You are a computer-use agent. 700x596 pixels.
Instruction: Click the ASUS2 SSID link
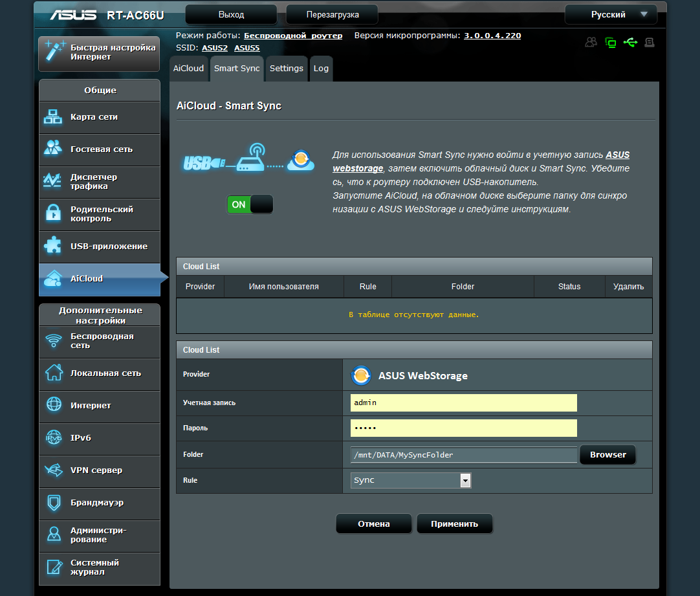point(215,48)
